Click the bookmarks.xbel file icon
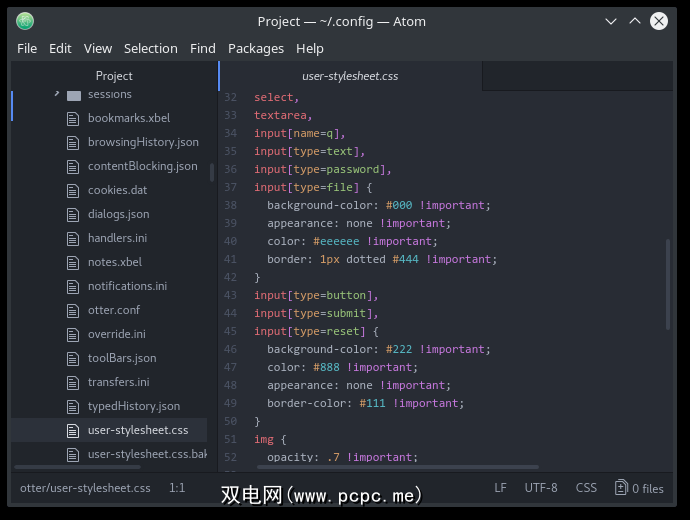Screen dimensions: 690x520 point(73,118)
